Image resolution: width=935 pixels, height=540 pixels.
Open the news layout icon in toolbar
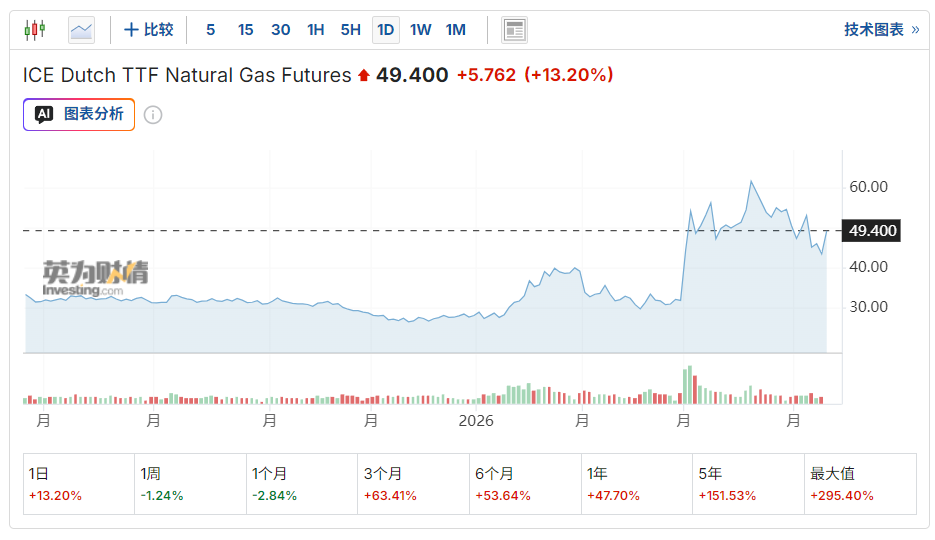[514, 30]
